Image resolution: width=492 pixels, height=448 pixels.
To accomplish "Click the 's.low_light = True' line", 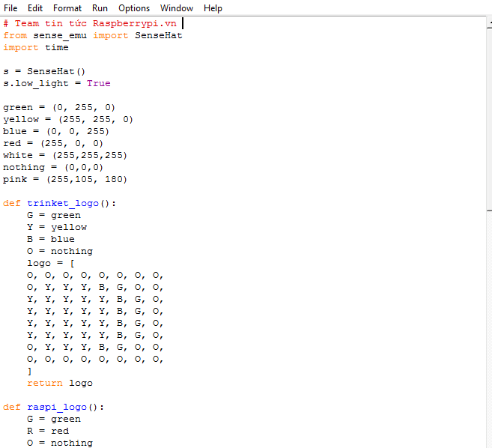I will [x=56, y=83].
